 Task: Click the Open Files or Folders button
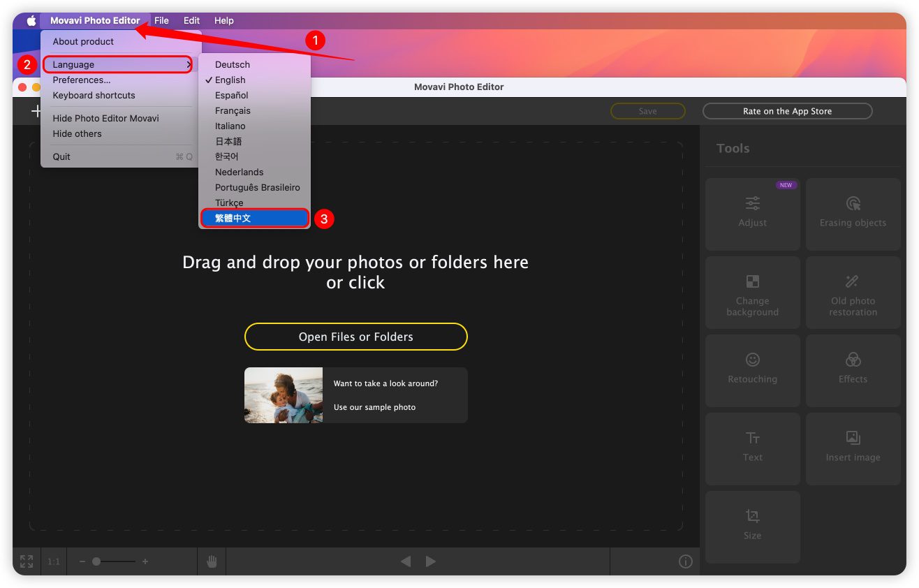pyautogui.click(x=355, y=337)
